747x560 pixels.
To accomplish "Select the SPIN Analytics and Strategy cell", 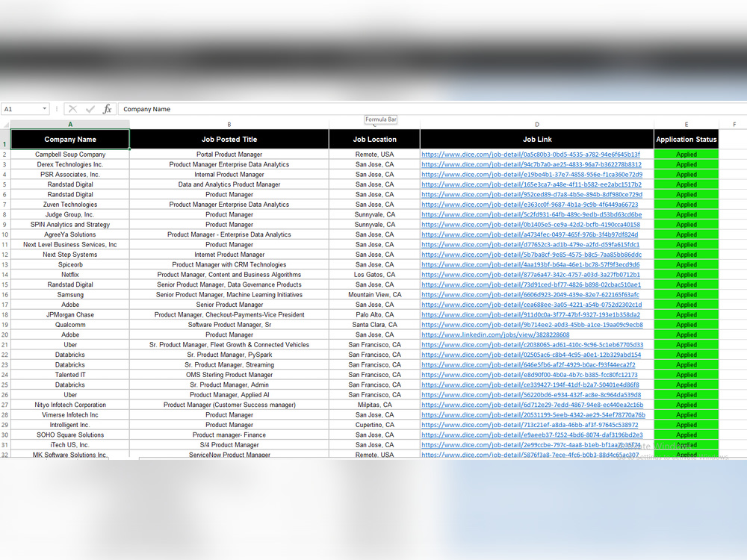I will (x=70, y=224).
